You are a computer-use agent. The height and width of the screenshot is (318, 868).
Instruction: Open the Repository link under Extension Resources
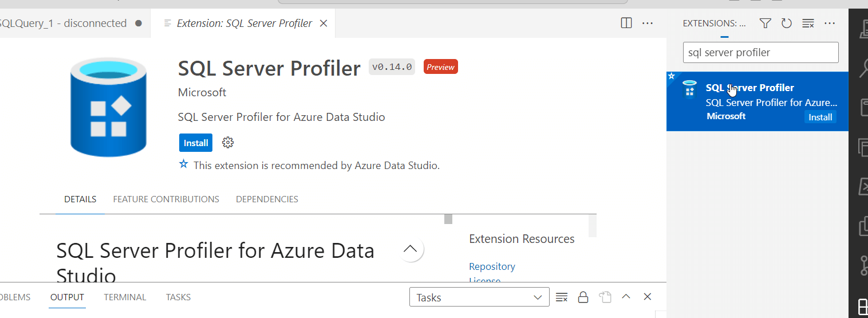click(492, 266)
